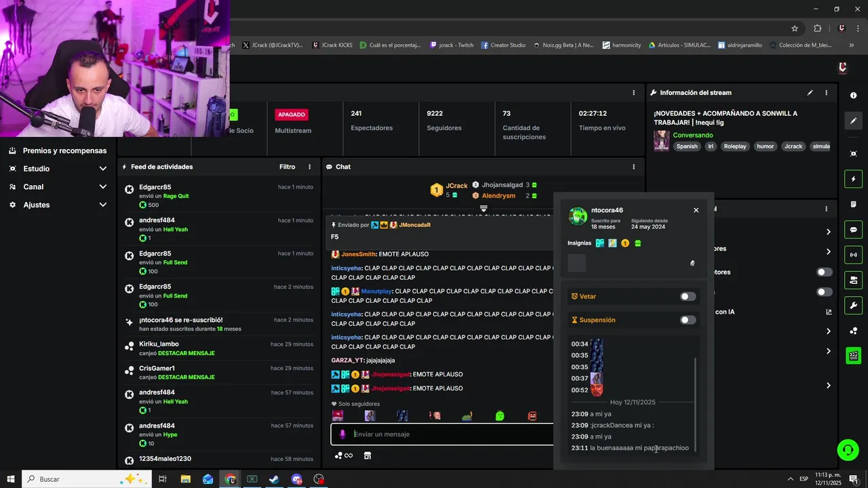Open the first right-arrow row below the con IA row

pos(829,331)
